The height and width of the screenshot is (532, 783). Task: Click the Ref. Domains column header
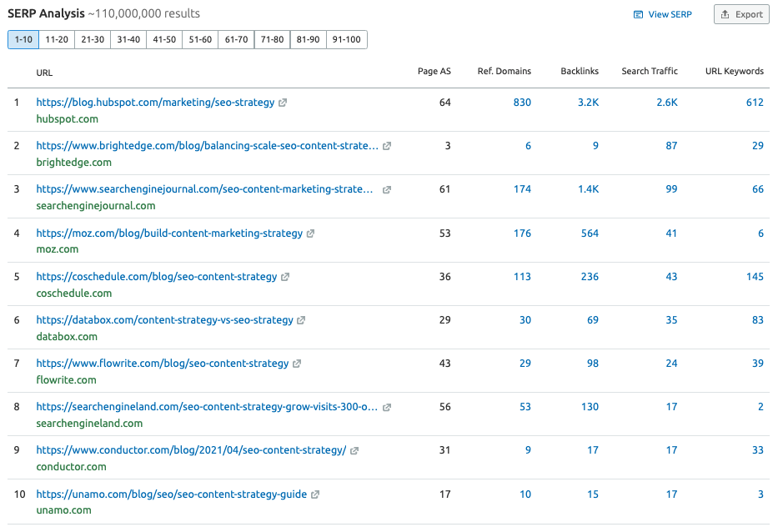coord(504,72)
